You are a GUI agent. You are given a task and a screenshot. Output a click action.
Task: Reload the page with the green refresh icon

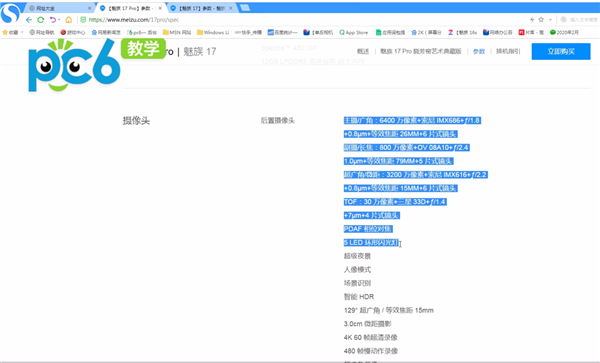(x=41, y=20)
